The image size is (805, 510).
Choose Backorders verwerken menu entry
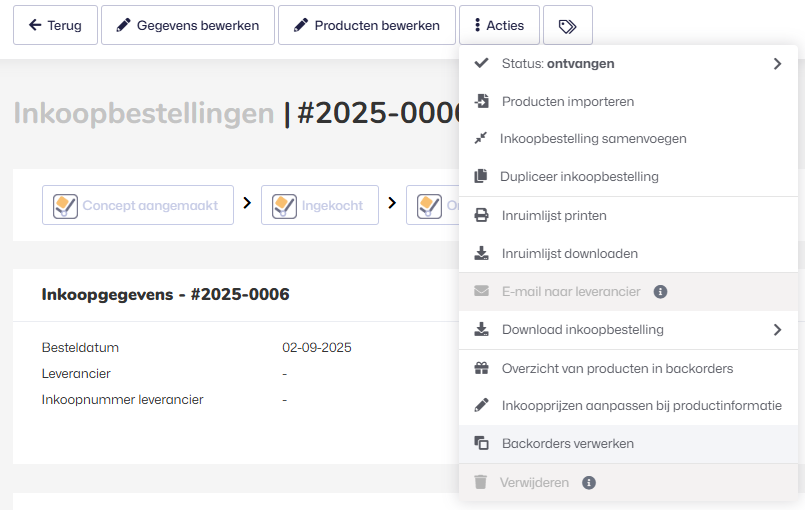[x=567, y=444]
